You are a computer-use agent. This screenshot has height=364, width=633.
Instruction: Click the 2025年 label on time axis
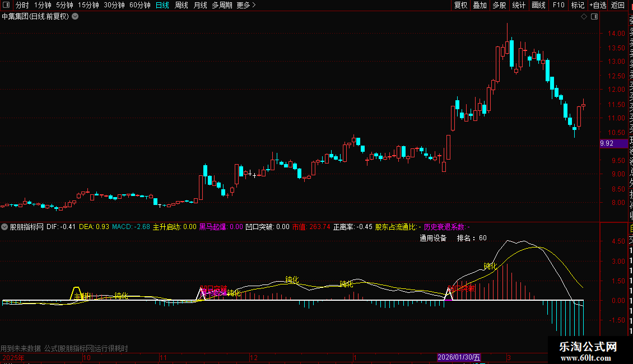click(x=13, y=357)
